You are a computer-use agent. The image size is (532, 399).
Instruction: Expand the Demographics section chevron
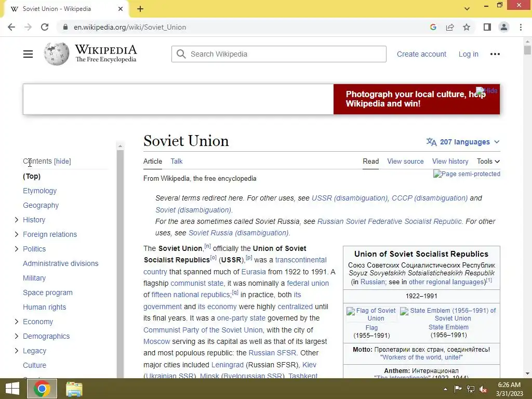(16, 336)
